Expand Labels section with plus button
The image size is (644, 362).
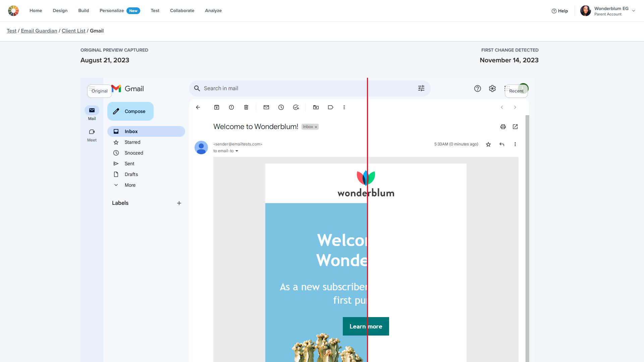[179, 203]
